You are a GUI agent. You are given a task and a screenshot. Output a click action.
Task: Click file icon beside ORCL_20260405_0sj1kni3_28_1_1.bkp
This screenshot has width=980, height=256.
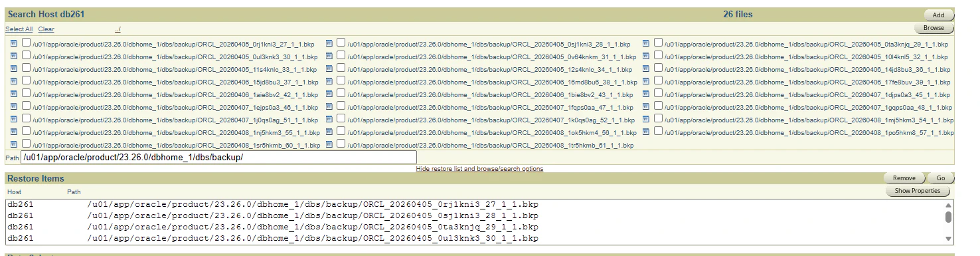tap(329, 43)
